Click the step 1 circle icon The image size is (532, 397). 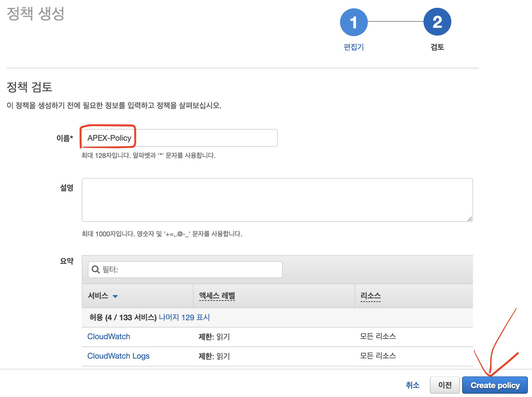pyautogui.click(x=354, y=22)
